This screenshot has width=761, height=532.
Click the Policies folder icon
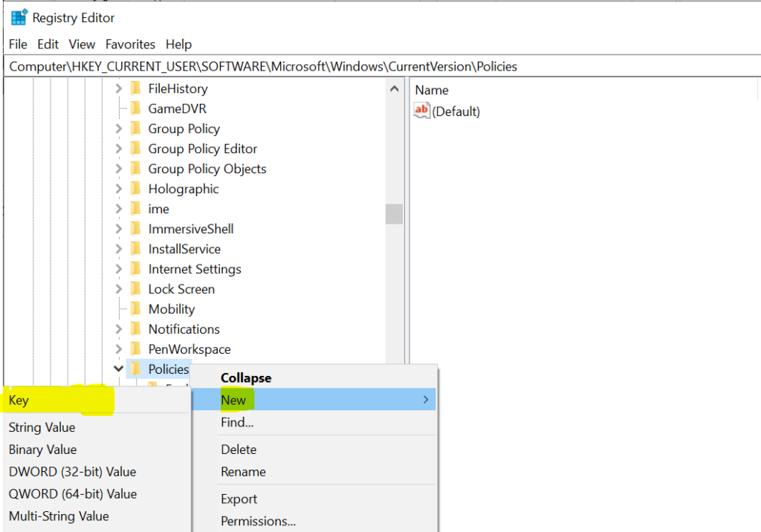(136, 369)
